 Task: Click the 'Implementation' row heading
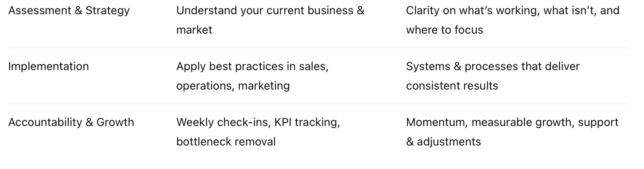coord(48,66)
